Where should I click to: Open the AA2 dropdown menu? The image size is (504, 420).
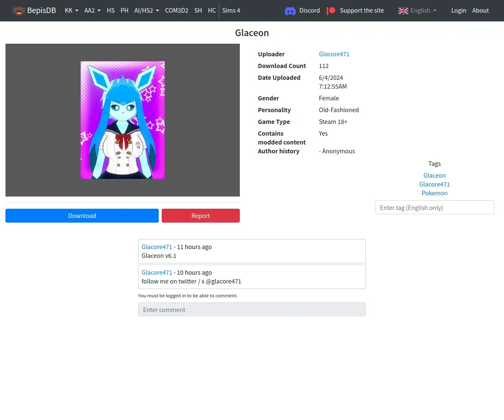tap(92, 10)
